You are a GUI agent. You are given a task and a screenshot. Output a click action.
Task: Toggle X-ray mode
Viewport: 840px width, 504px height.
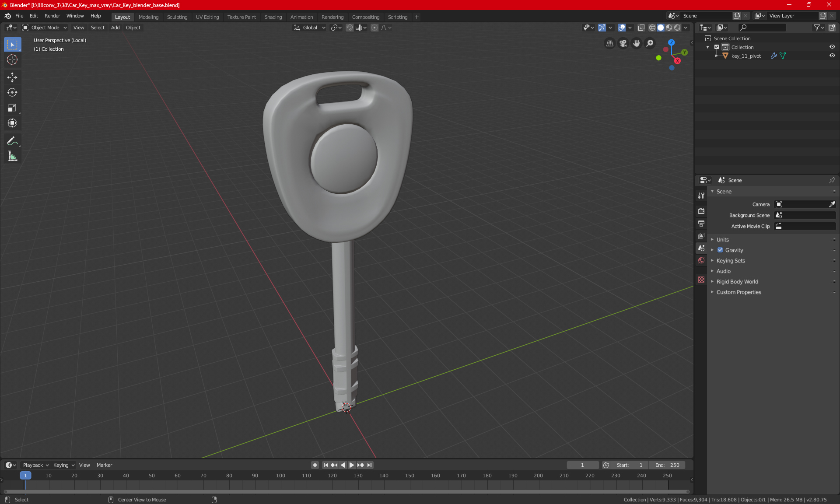tap(641, 28)
